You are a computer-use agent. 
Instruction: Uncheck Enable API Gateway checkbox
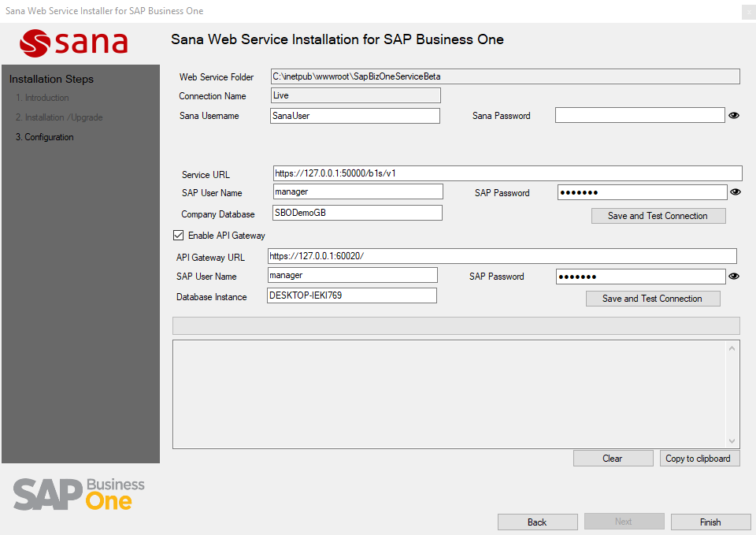point(179,236)
